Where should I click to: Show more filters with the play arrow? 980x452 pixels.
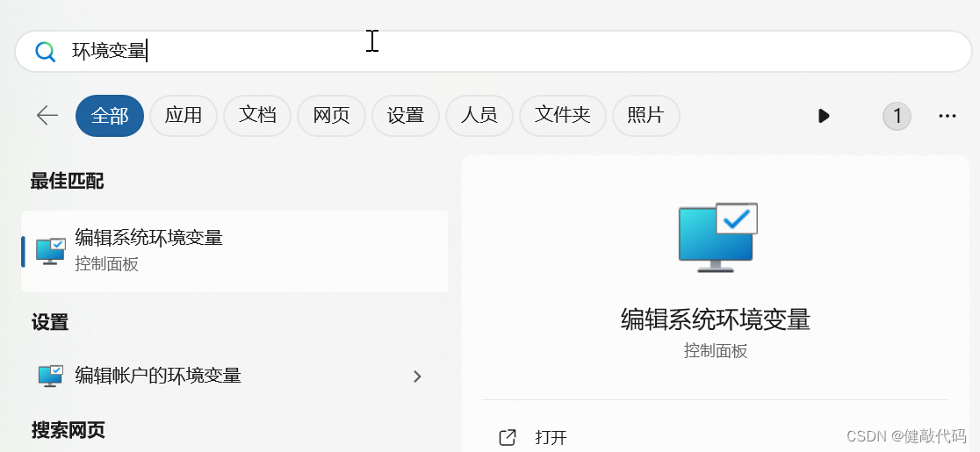[824, 116]
